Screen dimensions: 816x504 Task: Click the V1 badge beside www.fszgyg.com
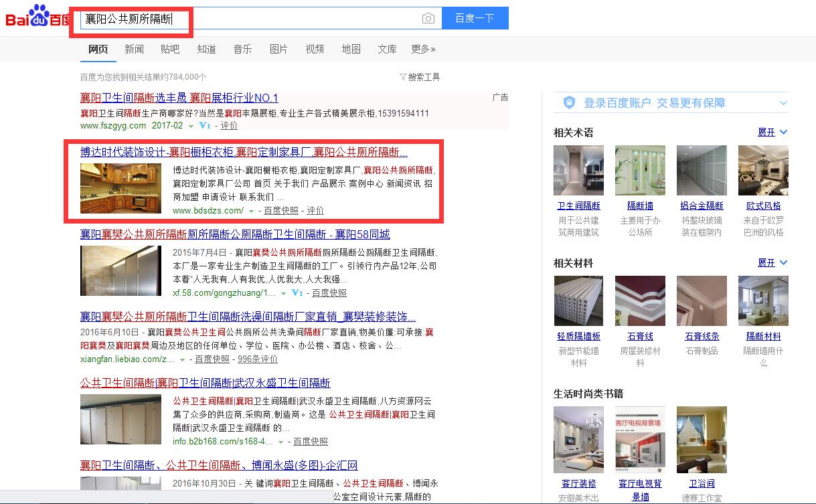(x=205, y=126)
